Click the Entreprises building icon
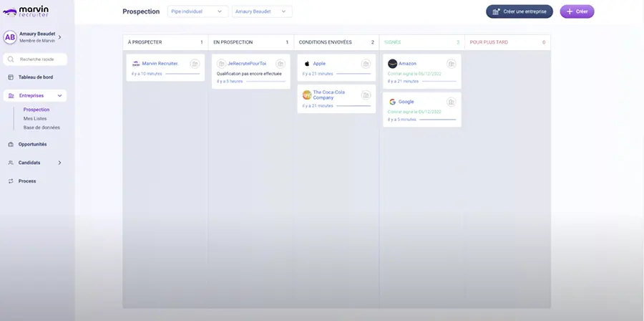The height and width of the screenshot is (321, 644). point(11,96)
